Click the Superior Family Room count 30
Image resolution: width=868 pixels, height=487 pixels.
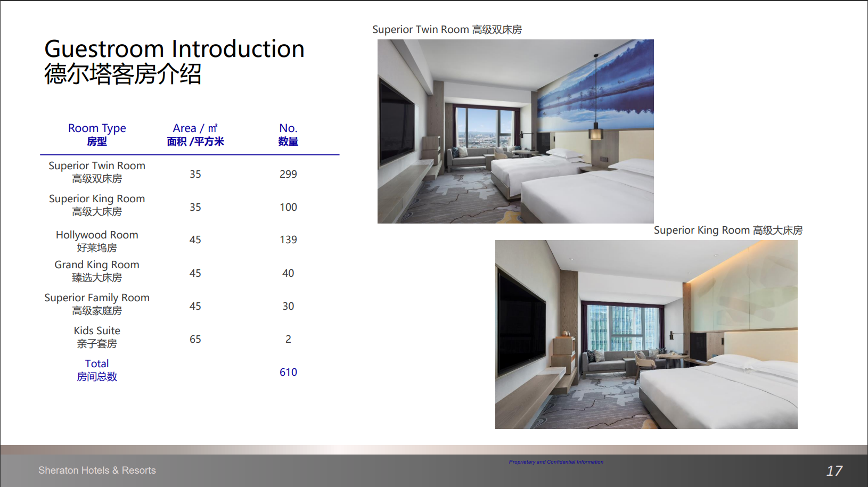coord(288,306)
